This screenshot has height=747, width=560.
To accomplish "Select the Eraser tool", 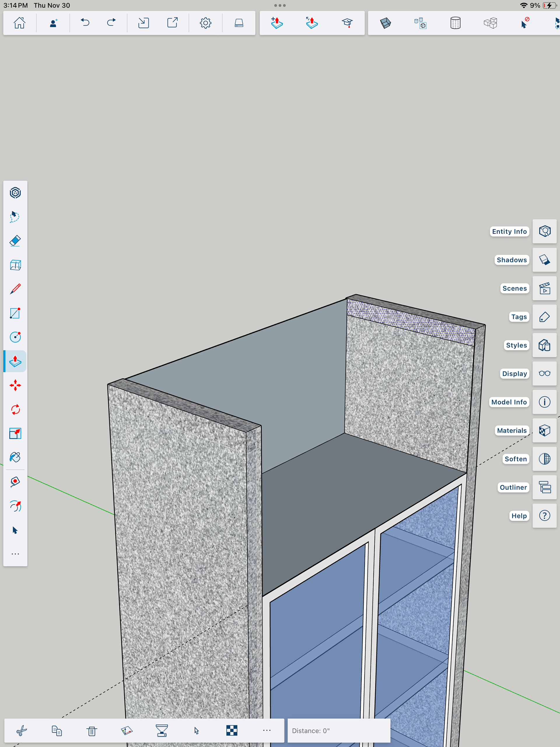I will coord(15,241).
